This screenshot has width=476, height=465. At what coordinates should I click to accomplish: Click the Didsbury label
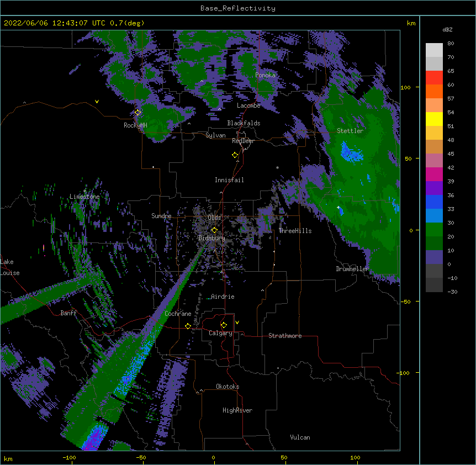(211, 238)
